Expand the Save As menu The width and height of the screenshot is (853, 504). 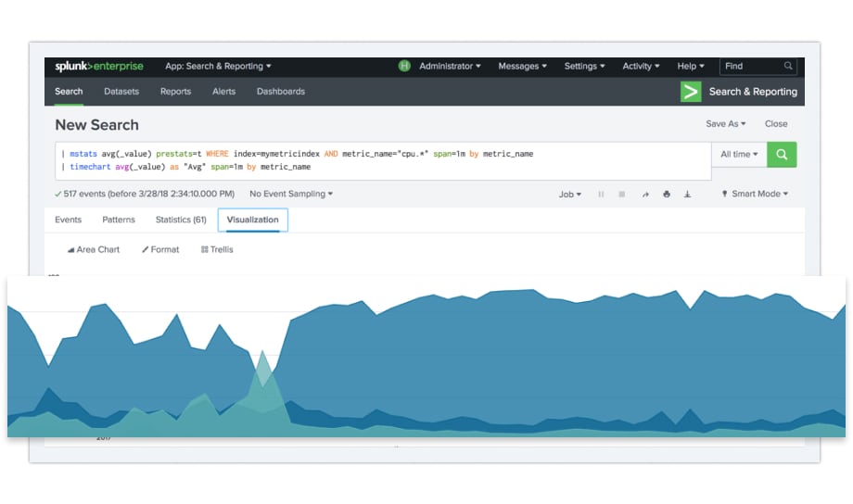[725, 124]
